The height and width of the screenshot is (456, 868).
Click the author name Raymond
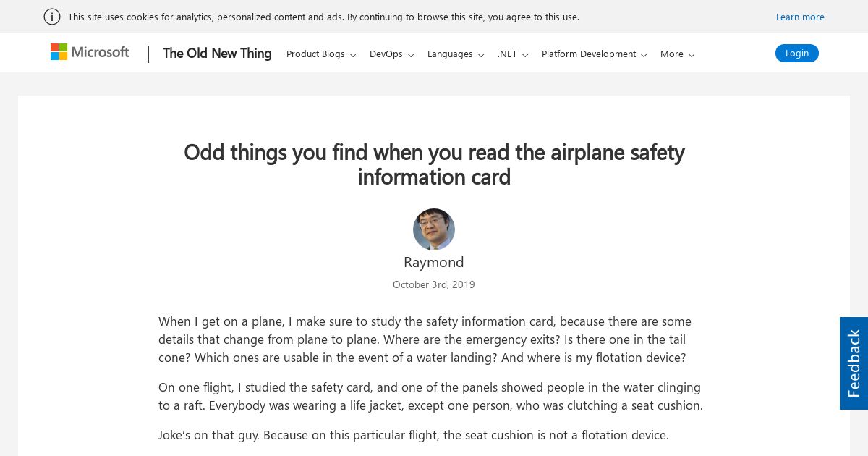tap(434, 262)
